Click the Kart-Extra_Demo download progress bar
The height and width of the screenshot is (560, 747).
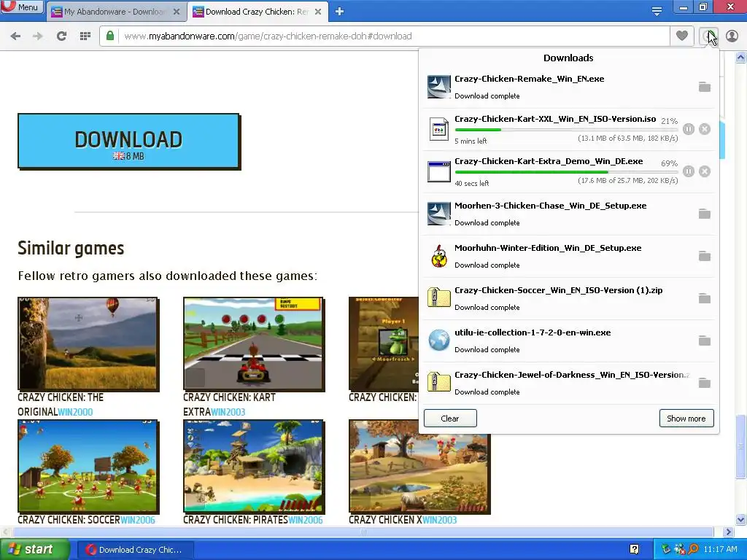pos(566,172)
